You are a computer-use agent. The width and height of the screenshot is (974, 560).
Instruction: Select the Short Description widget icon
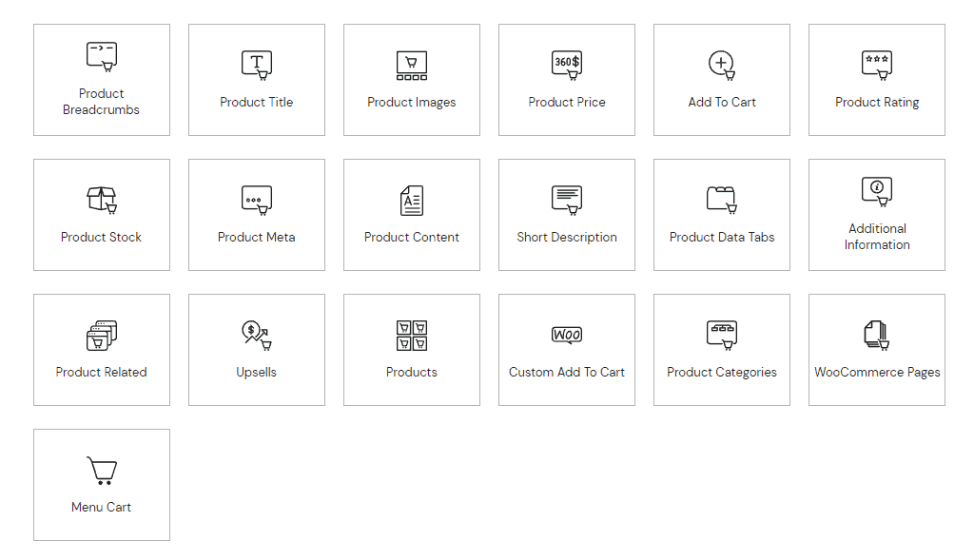(x=567, y=201)
